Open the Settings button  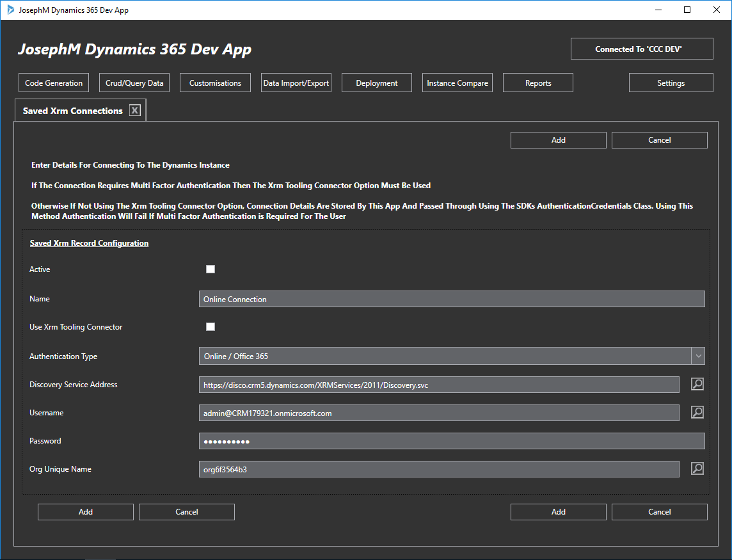[671, 83]
